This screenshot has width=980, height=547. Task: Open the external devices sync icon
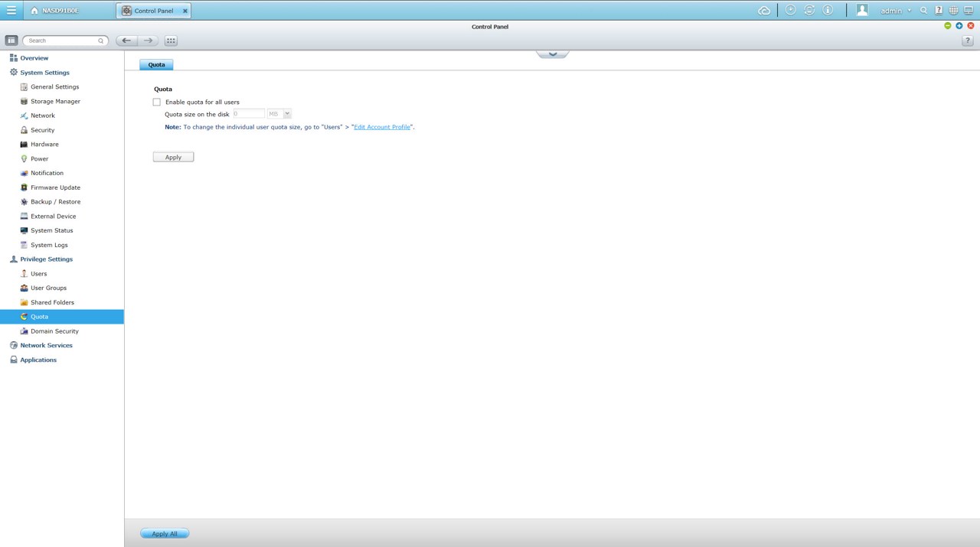tap(809, 11)
